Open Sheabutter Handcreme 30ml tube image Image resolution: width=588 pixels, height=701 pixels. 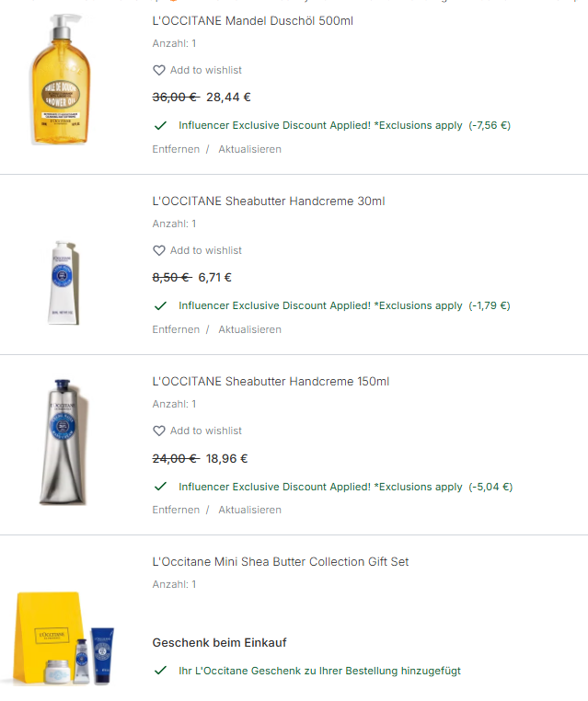tap(63, 282)
